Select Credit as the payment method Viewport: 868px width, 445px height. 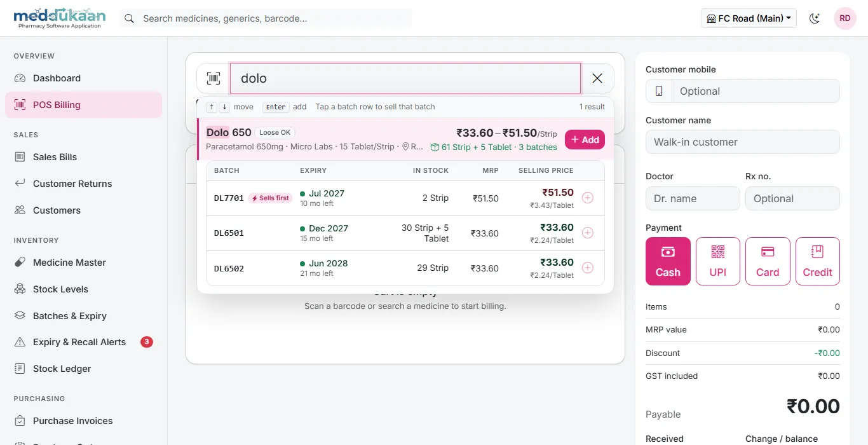pyautogui.click(x=818, y=261)
